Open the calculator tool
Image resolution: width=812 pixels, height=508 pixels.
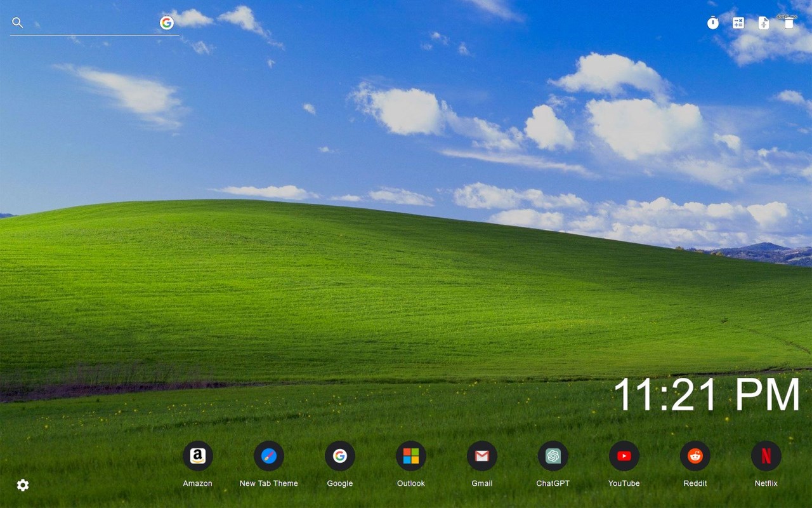pyautogui.click(x=738, y=23)
